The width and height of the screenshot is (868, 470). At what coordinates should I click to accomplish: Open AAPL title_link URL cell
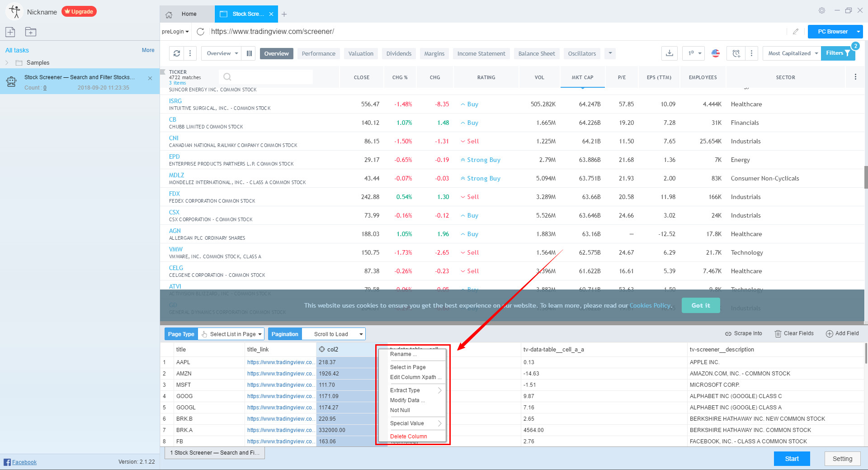280,362
